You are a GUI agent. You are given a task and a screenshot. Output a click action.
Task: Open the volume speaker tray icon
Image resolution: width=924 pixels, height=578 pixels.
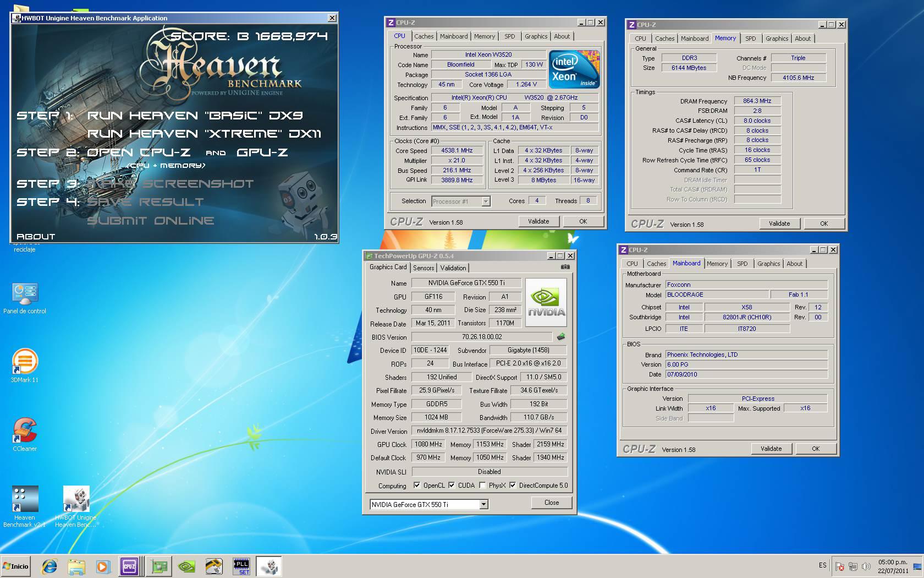click(x=866, y=566)
